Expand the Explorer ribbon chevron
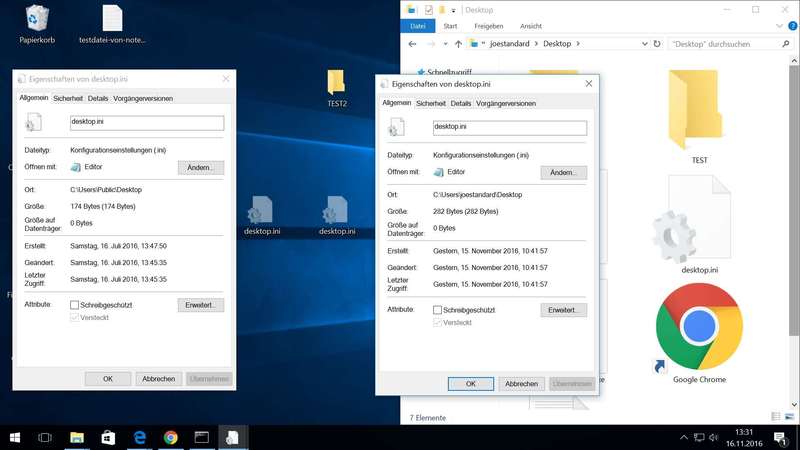The width and height of the screenshot is (800, 450). point(778,26)
